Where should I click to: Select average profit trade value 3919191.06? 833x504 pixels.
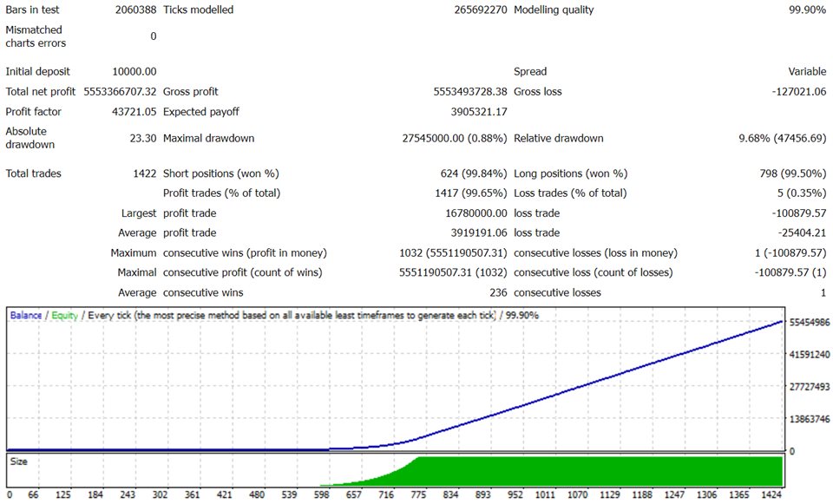479,232
